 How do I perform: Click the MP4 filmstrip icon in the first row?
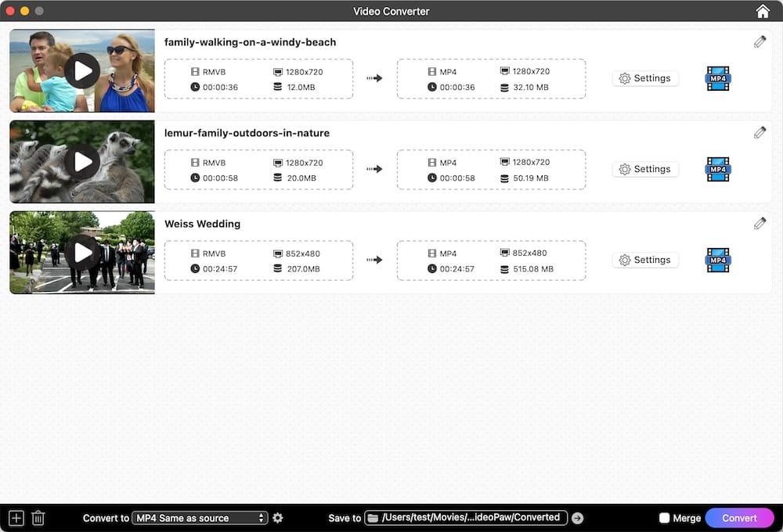717,79
